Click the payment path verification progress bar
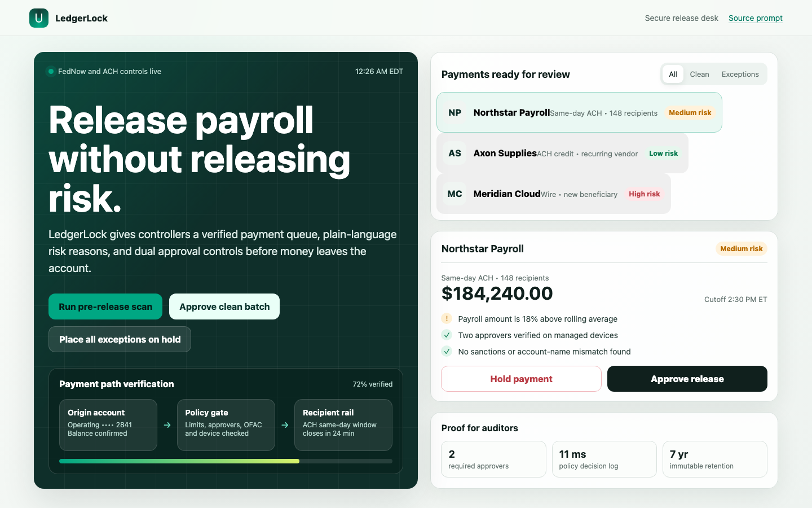 (x=226, y=461)
